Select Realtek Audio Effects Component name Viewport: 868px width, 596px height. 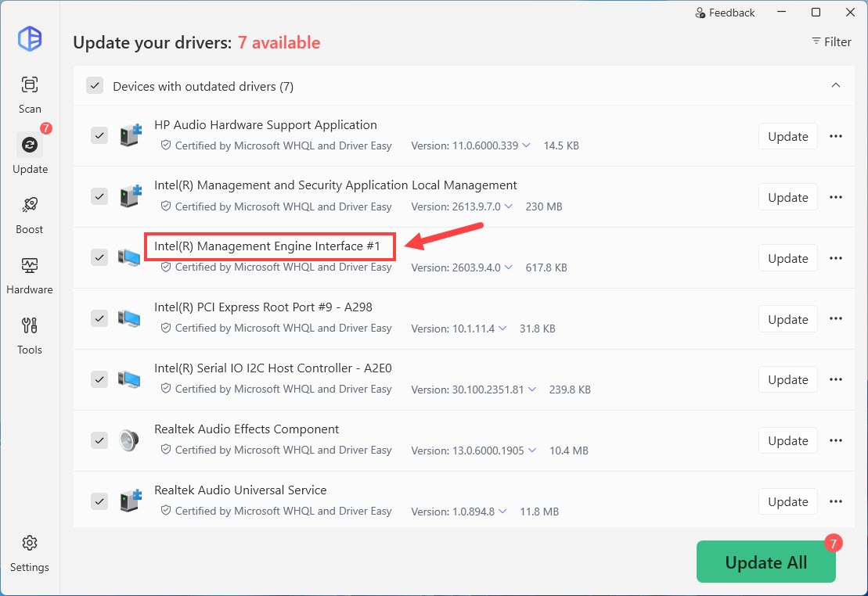247,429
